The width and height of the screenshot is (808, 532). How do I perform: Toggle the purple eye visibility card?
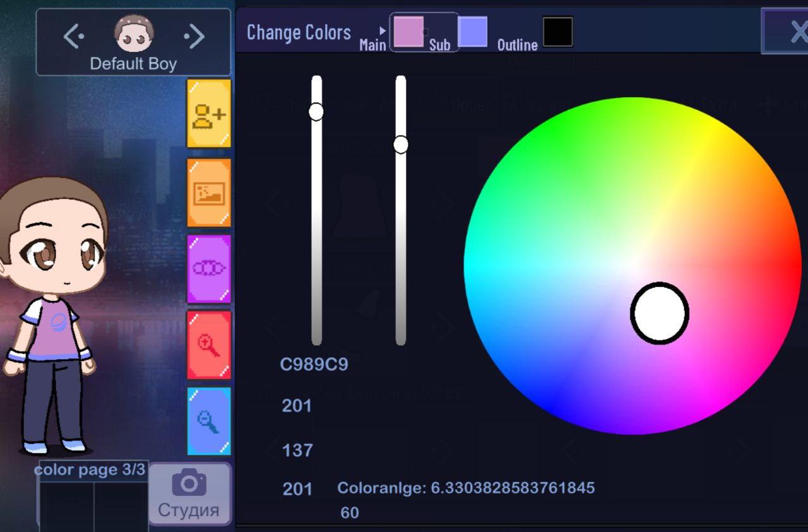click(x=209, y=269)
